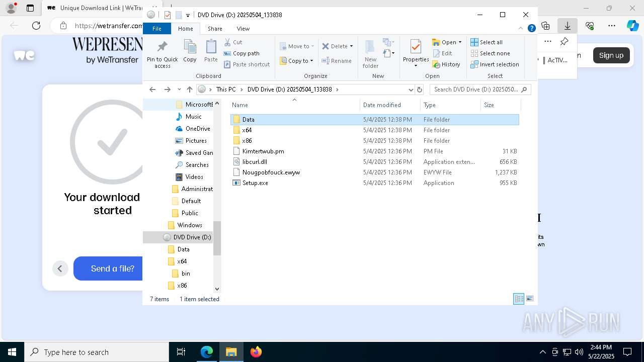Click the History command
Image resolution: width=644 pixels, height=362 pixels.
point(446,64)
